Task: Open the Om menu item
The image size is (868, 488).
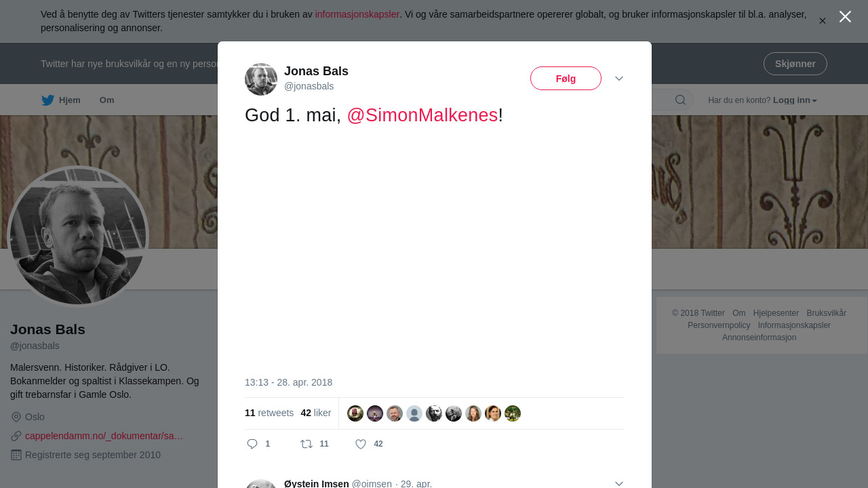Action: tap(107, 100)
